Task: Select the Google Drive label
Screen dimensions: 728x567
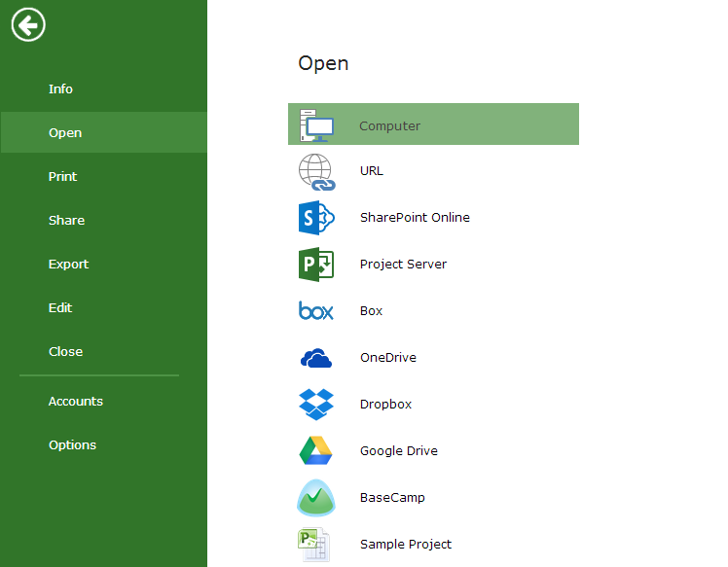Action: coord(398,451)
